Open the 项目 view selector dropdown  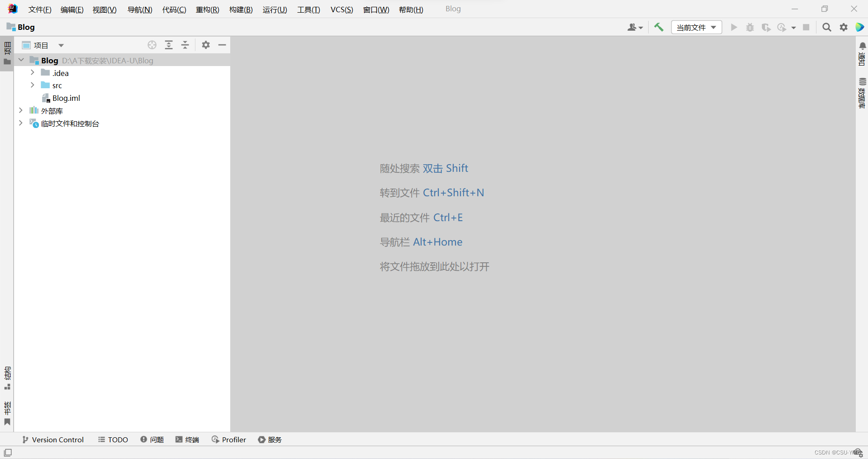tap(43, 45)
